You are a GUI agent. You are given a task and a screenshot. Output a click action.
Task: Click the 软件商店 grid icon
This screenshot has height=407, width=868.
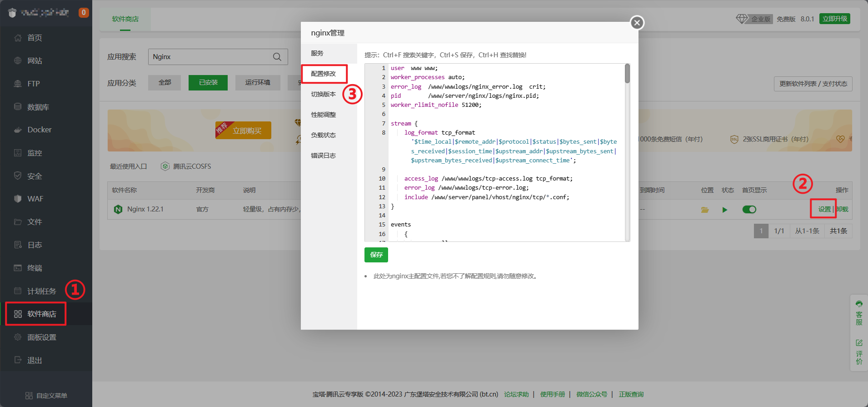tap(18, 314)
